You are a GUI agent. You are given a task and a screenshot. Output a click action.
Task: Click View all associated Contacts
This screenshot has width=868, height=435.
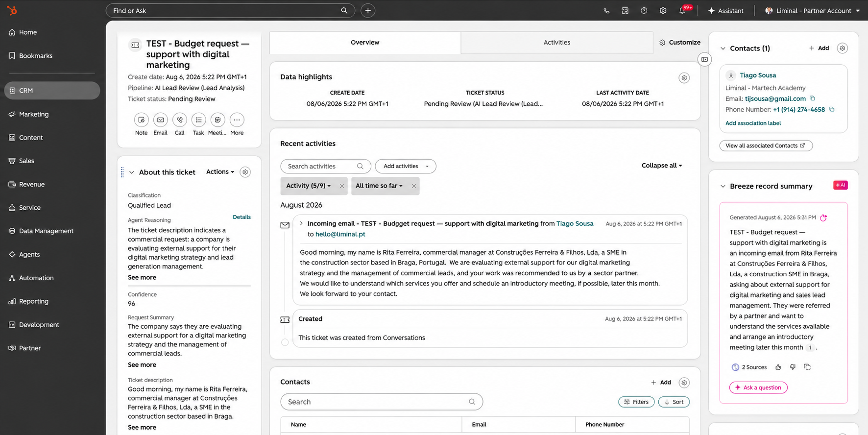(766, 145)
